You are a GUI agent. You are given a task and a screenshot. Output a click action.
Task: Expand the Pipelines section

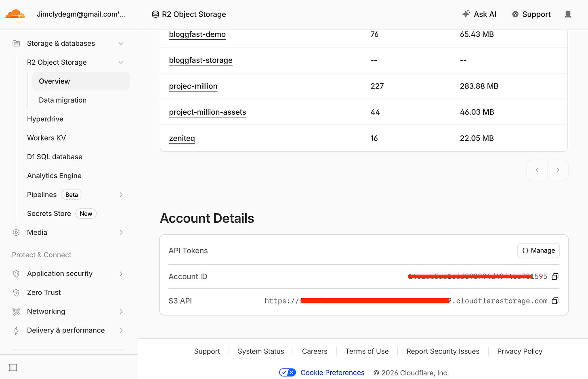pyautogui.click(x=121, y=194)
